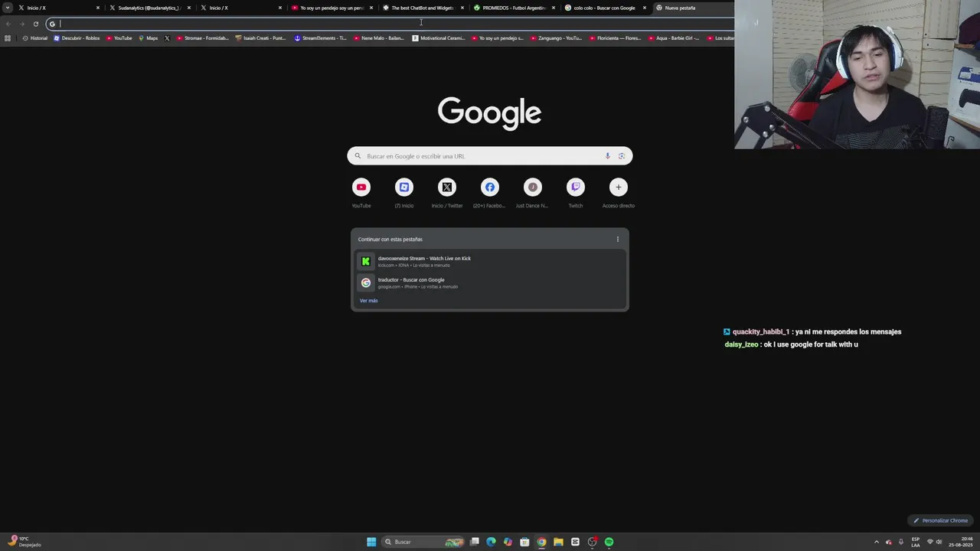Open the Stromae - Formidable bookmark
980x551 pixels.
202,37
